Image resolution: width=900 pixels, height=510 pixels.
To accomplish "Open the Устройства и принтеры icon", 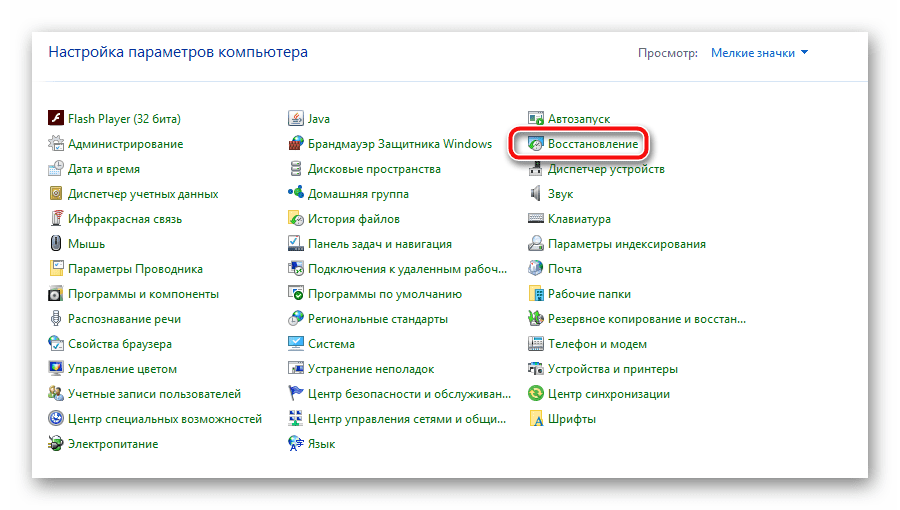I will pyautogui.click(x=536, y=369).
